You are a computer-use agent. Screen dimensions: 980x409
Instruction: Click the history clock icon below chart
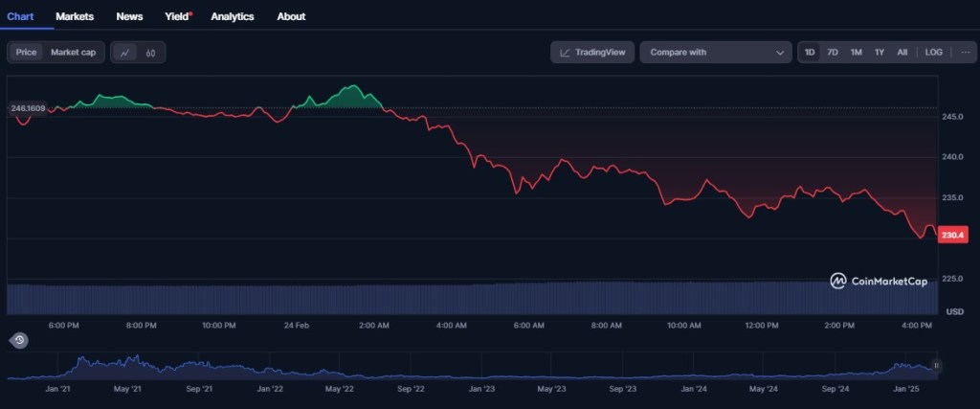(19, 340)
